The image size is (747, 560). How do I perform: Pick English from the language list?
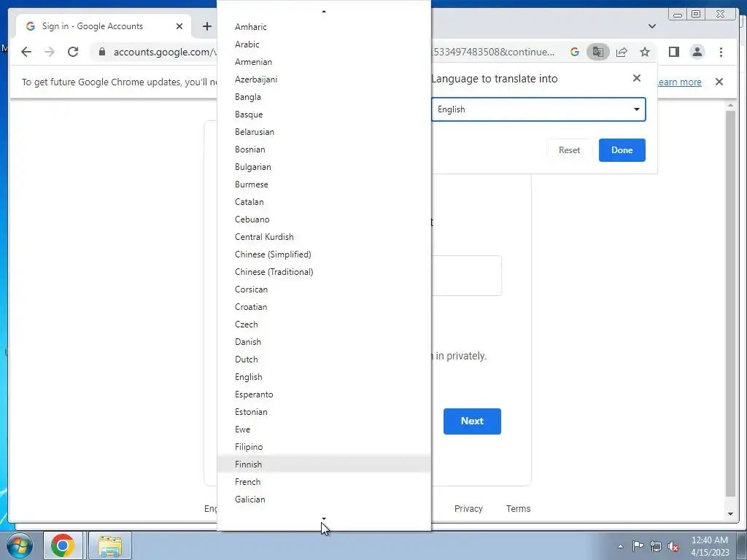pyautogui.click(x=324, y=377)
